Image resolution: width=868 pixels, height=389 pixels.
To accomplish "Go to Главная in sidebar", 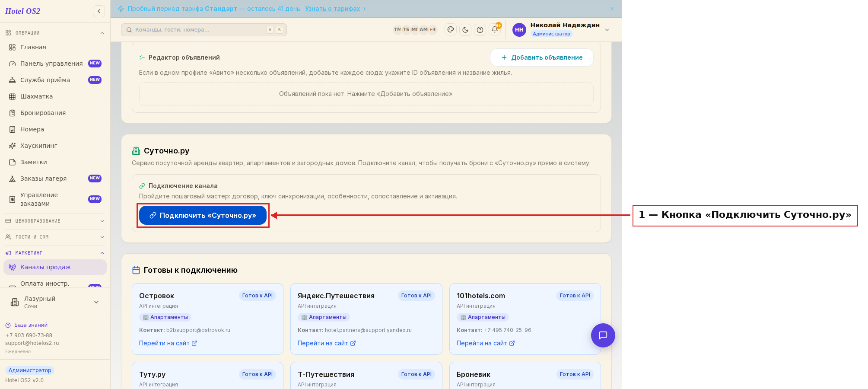I will tap(55, 47).
